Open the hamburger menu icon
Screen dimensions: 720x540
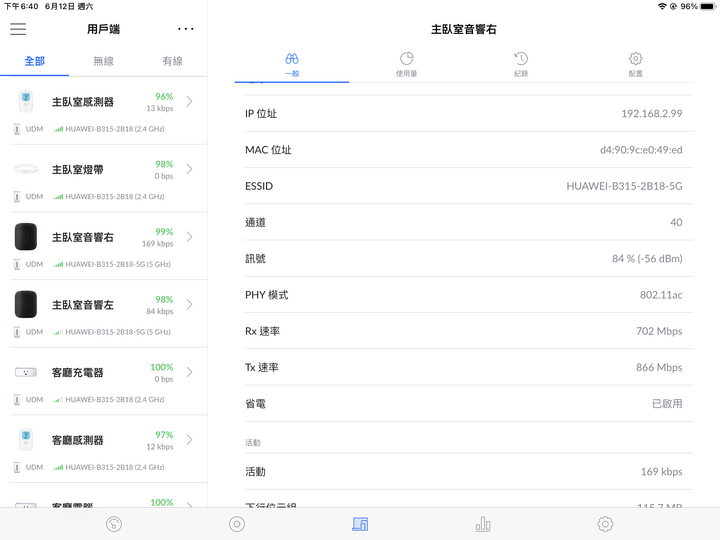[x=18, y=29]
